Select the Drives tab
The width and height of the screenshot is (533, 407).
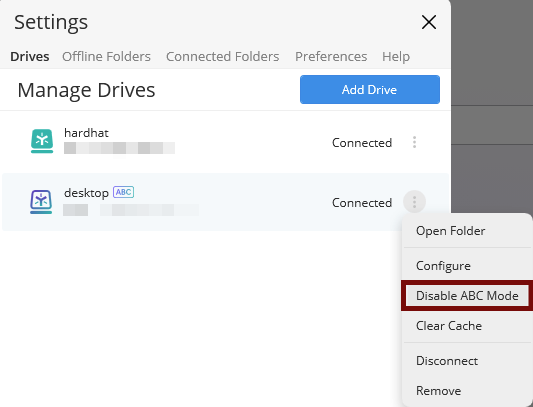point(30,56)
